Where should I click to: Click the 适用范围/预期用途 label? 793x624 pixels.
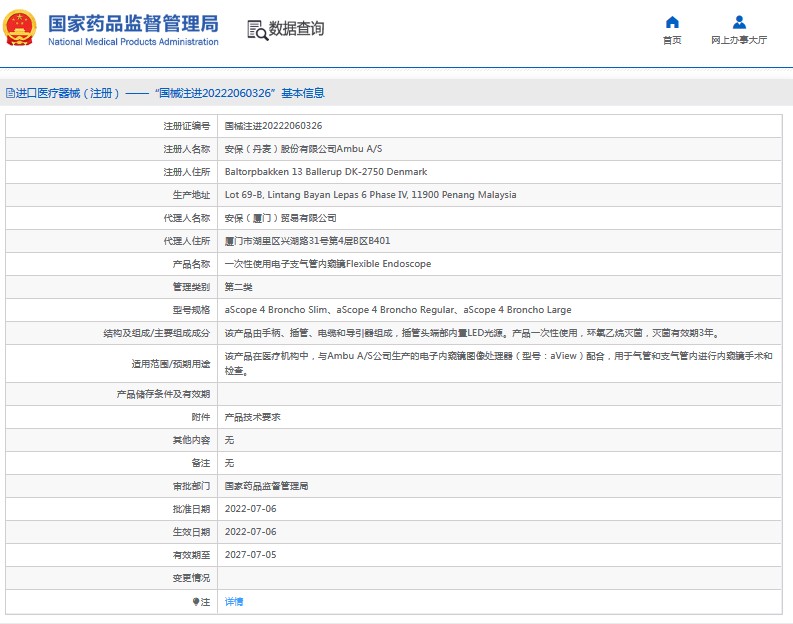click(171, 364)
